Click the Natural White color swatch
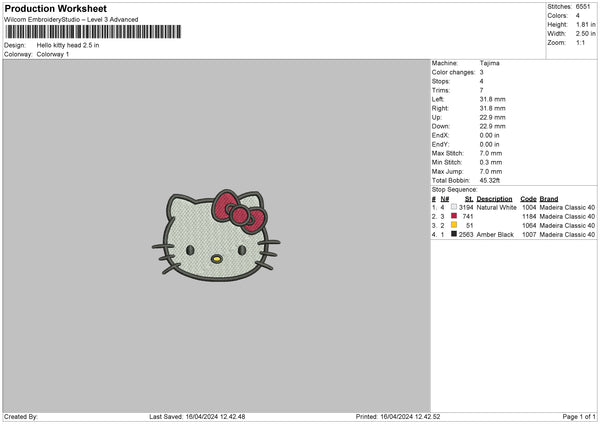 click(454, 207)
